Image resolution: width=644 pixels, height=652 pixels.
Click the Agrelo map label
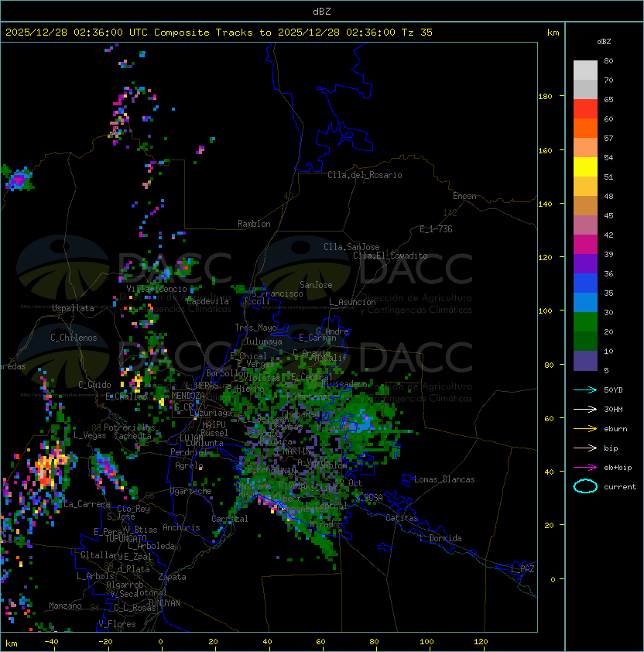click(x=189, y=465)
